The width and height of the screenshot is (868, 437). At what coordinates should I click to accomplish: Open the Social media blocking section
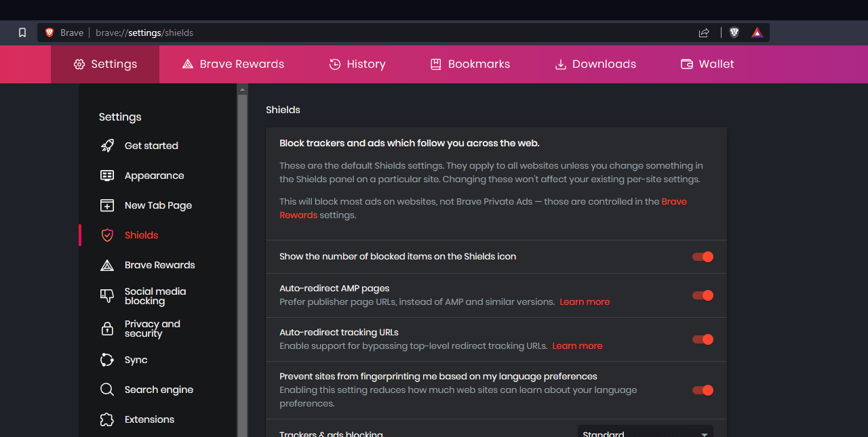coord(155,296)
